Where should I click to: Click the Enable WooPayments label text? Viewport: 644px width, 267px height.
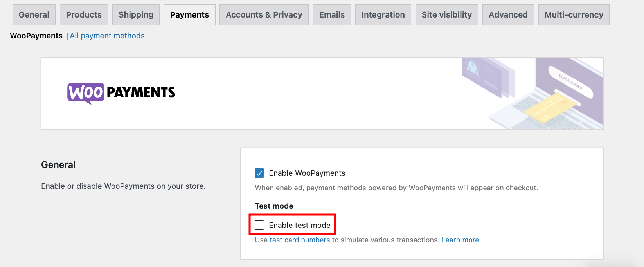coord(307,173)
